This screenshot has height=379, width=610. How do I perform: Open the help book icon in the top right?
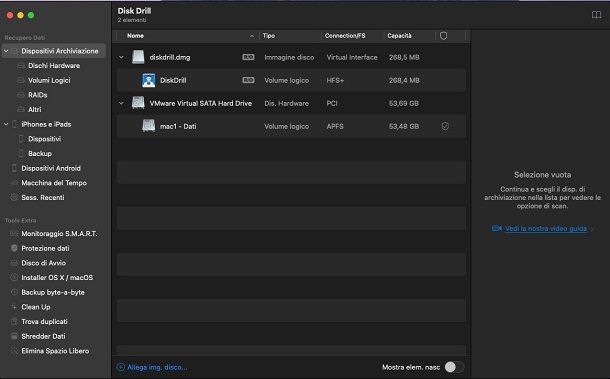pos(596,15)
